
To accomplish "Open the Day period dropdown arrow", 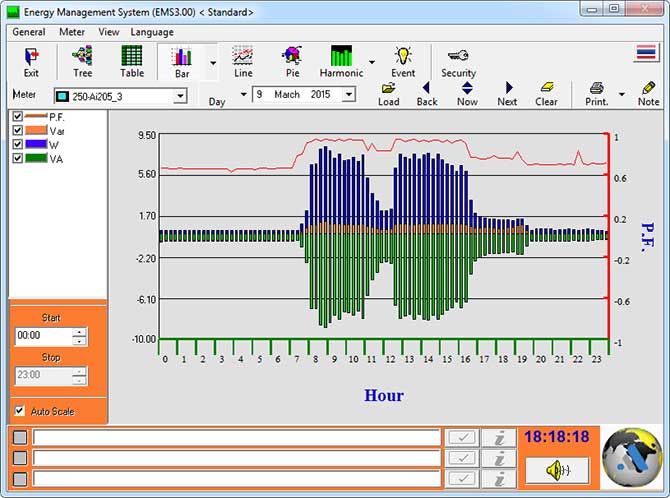I will [244, 94].
